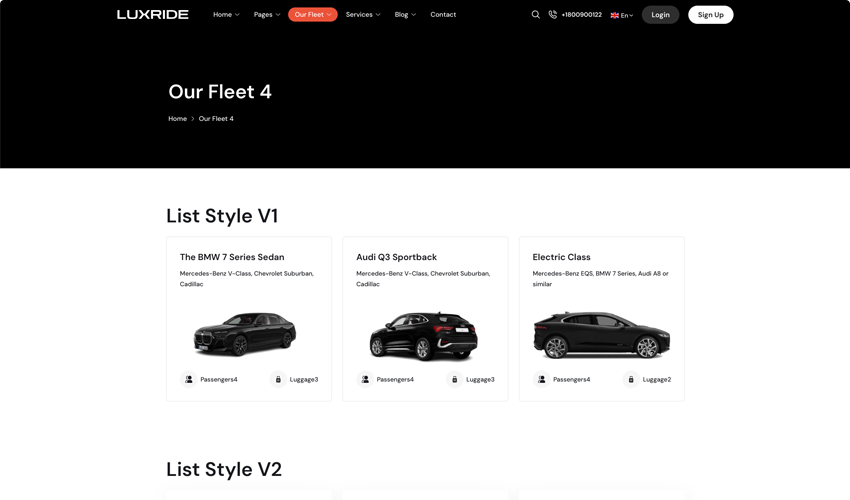Open the Electric Class car image

click(601, 334)
